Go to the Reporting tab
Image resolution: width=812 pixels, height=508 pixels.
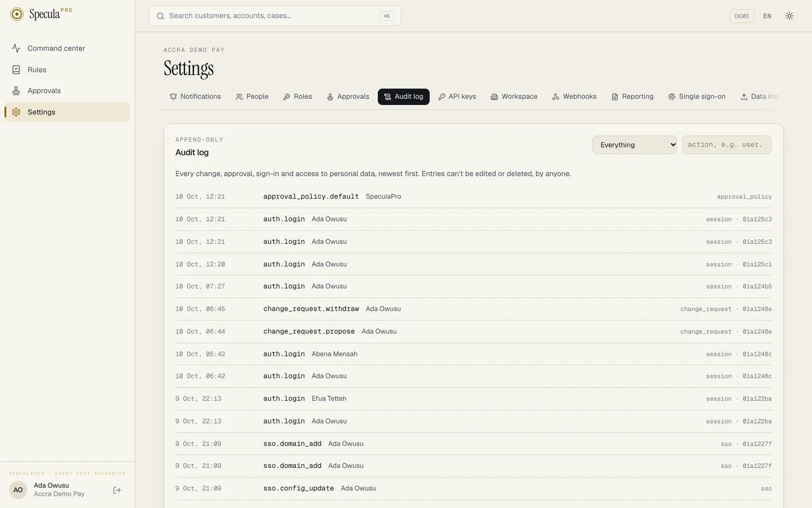pos(632,97)
